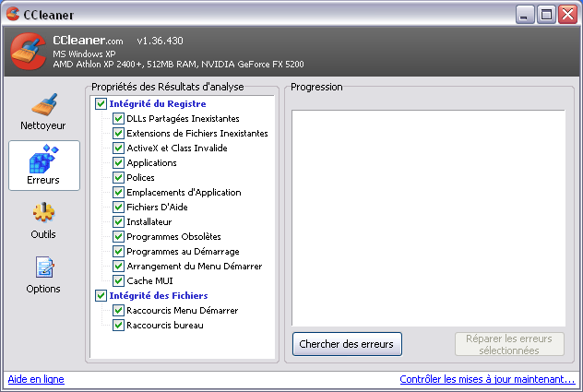Click the v1.36.430 version text
This screenshot has width=583, height=392.
click(x=160, y=41)
